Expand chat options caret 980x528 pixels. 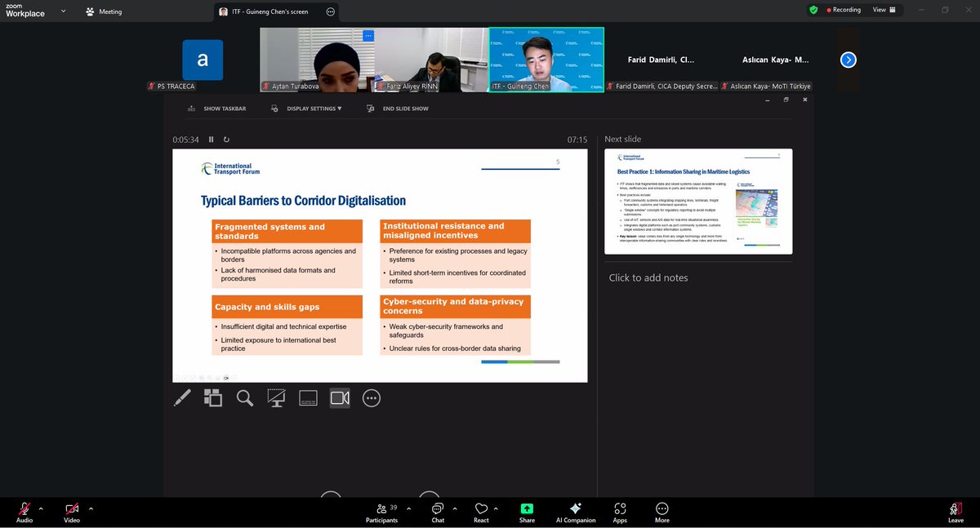coord(456,508)
